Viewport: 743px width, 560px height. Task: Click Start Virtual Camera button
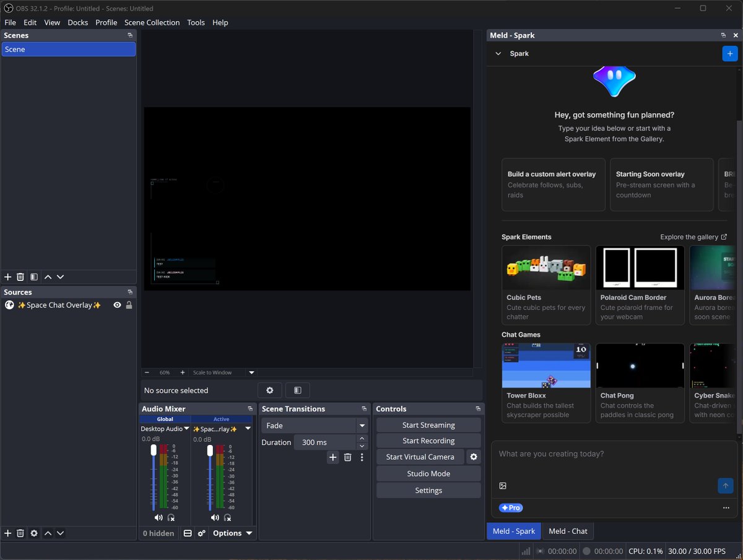420,457
